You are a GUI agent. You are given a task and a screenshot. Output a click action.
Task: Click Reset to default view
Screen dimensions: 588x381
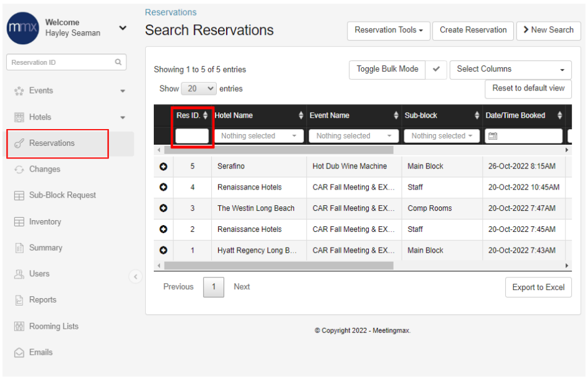point(528,89)
